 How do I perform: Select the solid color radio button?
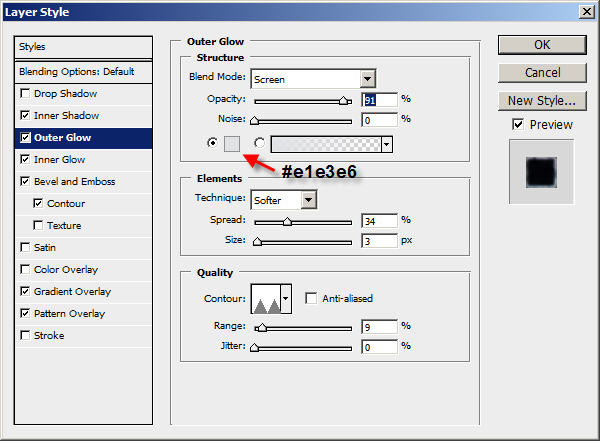click(x=212, y=143)
